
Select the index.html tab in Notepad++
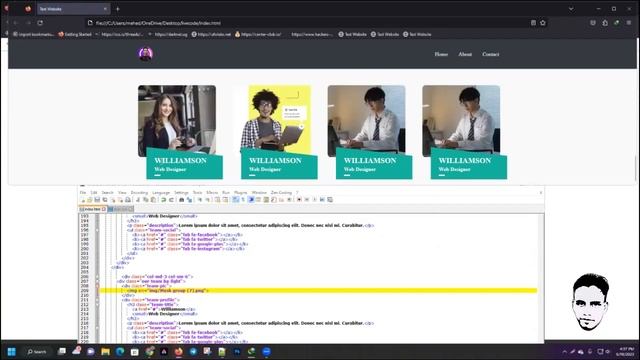[93, 209]
